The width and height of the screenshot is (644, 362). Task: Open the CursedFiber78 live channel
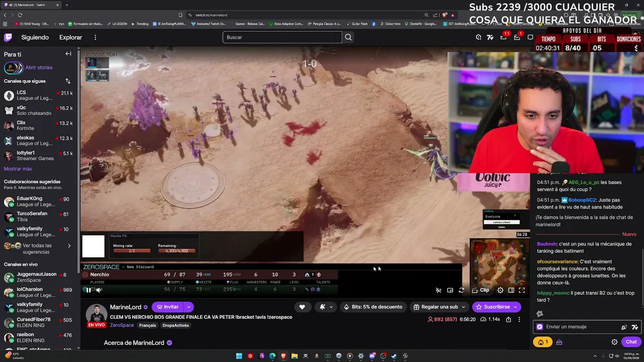tap(39, 322)
